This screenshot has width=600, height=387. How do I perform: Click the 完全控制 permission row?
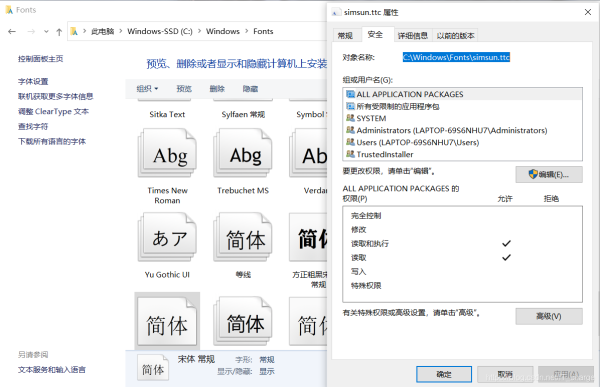462,216
